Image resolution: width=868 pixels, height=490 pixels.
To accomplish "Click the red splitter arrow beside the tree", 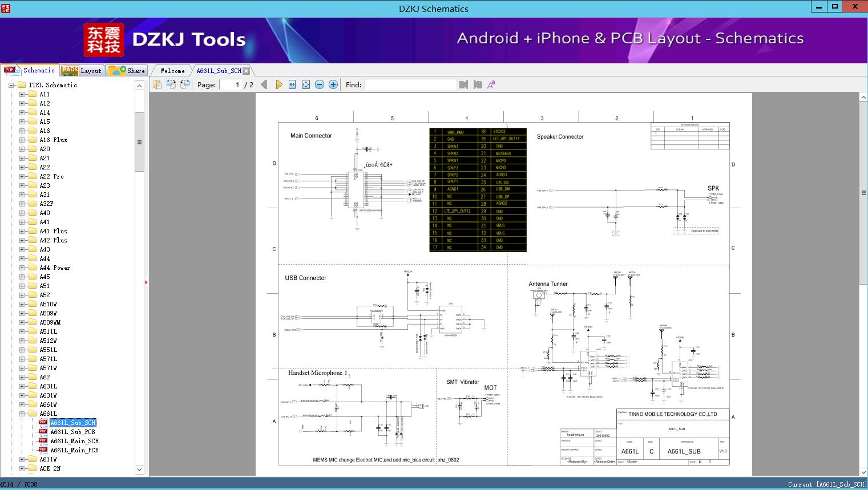I will [146, 282].
